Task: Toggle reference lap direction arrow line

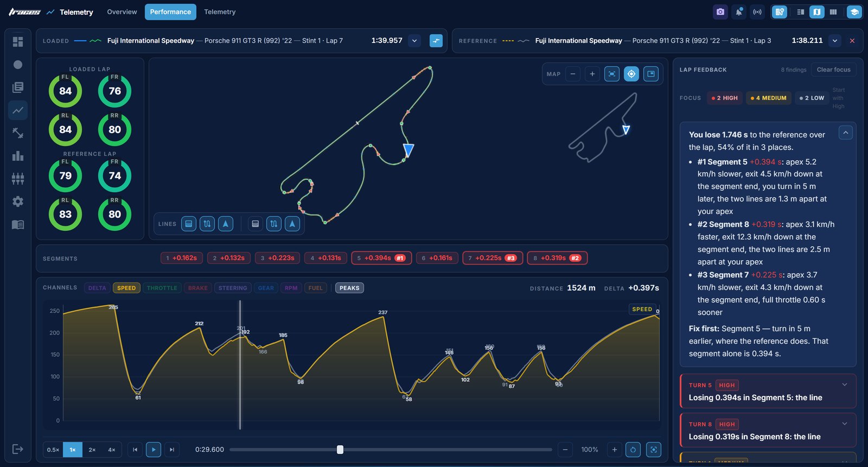Action: pyautogui.click(x=292, y=224)
